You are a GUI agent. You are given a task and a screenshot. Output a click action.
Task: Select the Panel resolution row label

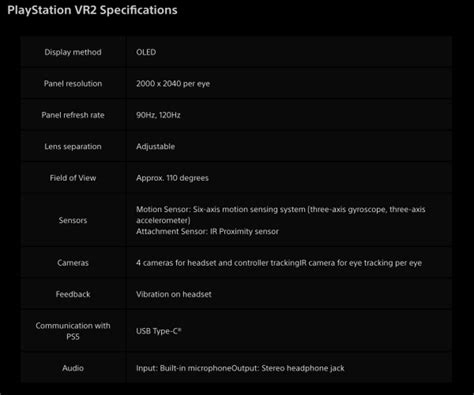pyautogui.click(x=73, y=84)
